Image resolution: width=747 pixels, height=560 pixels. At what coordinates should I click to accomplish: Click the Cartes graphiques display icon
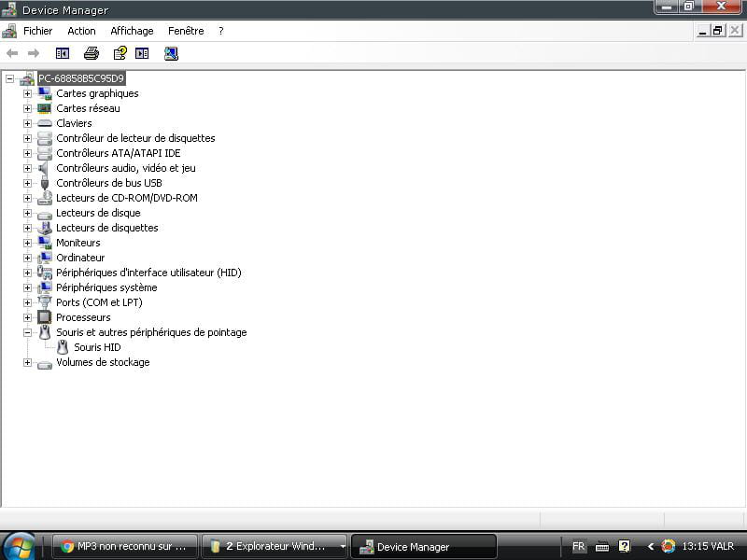click(x=45, y=93)
